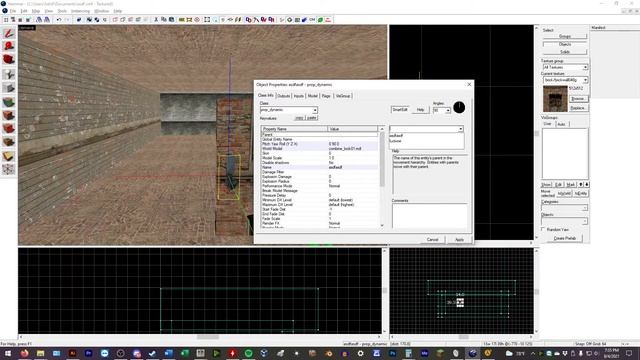Viewport: 640px width, 360px height.
Task: Select the Selection tool in left toolbar
Action: tap(9, 33)
